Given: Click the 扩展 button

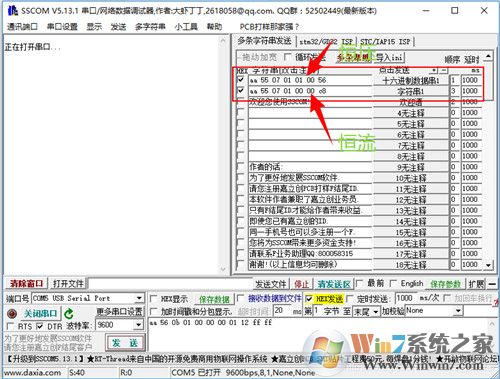Looking at the screenshot, I should (477, 284).
